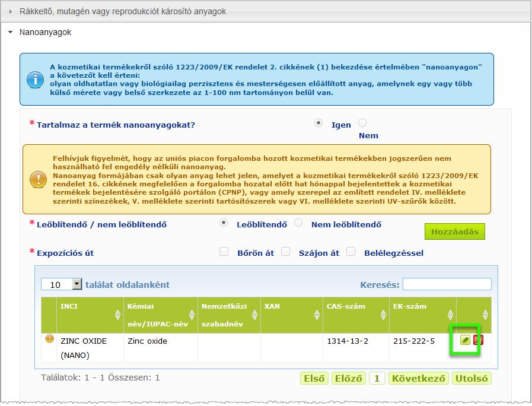Go to Első page
The width and height of the screenshot is (532, 406).
coord(314,378)
